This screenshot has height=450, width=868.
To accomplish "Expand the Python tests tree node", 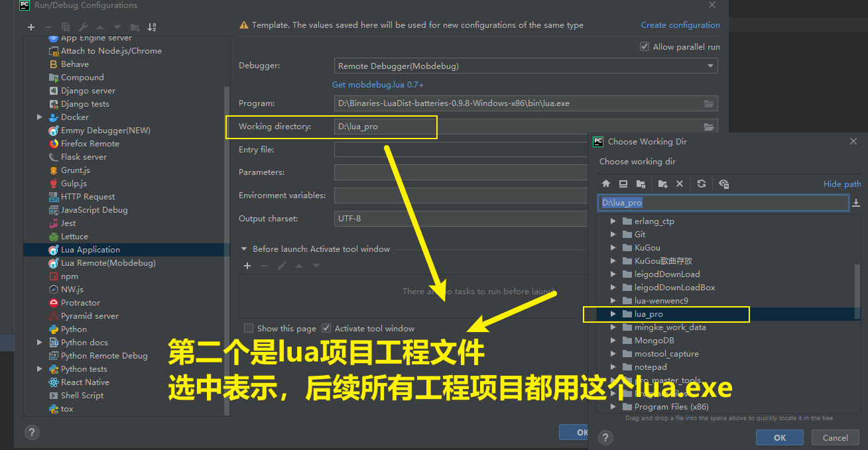I will (x=39, y=368).
